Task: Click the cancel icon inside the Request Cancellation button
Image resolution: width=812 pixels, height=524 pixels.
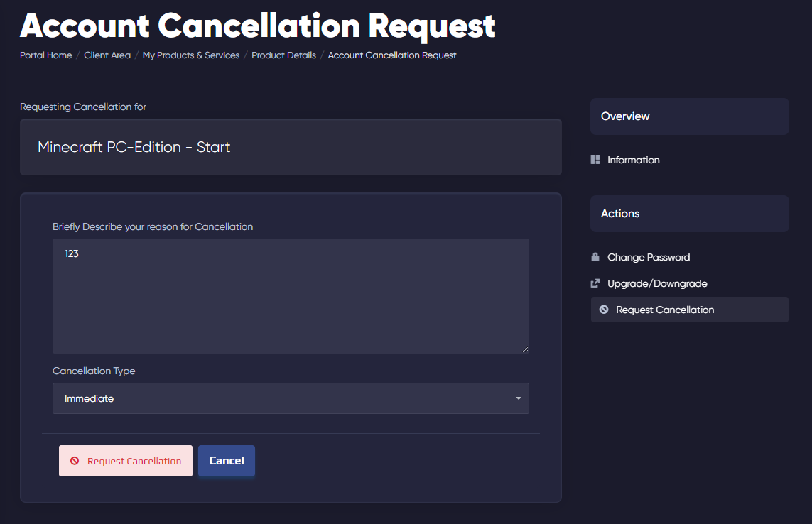Action: (74, 461)
